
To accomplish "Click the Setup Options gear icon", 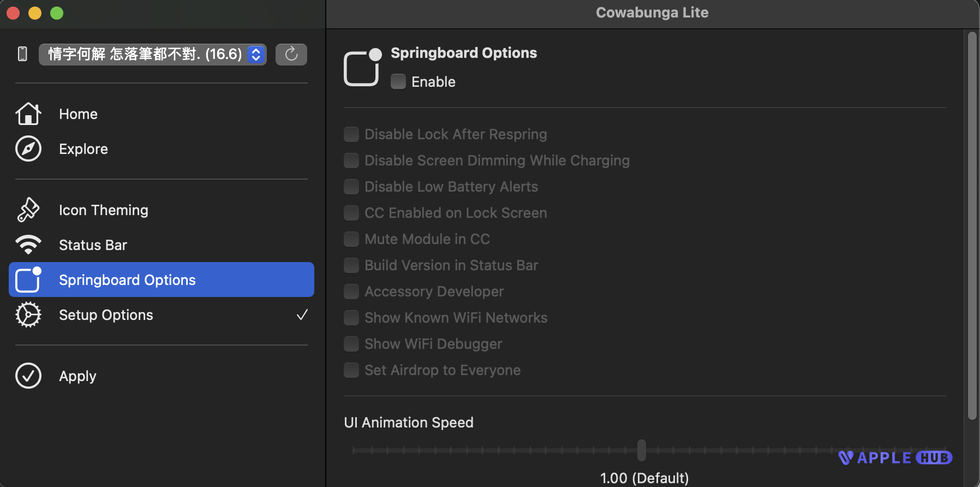I will point(28,315).
